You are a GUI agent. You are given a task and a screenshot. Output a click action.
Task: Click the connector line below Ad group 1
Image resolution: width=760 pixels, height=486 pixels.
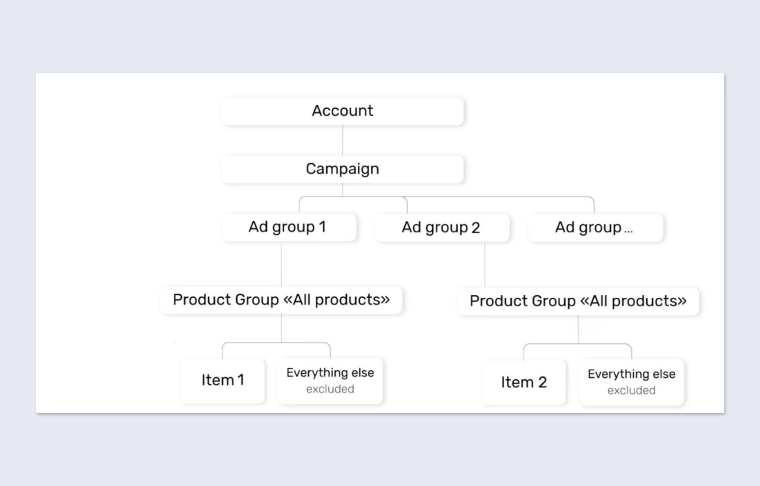[281, 263]
